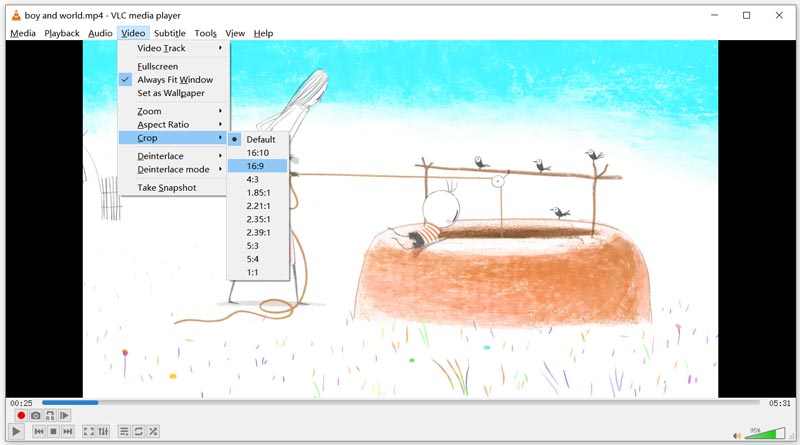Choose Fullscreen from Video menu

pos(173,66)
